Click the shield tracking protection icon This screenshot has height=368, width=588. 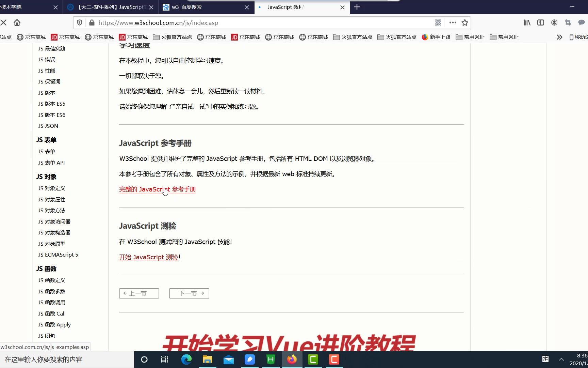click(79, 22)
